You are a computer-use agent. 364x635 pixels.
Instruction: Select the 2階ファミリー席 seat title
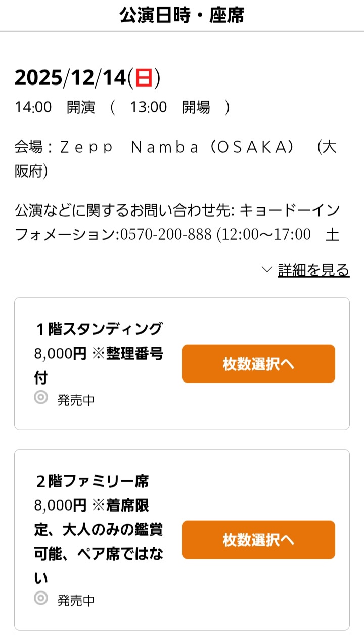[x=92, y=481]
